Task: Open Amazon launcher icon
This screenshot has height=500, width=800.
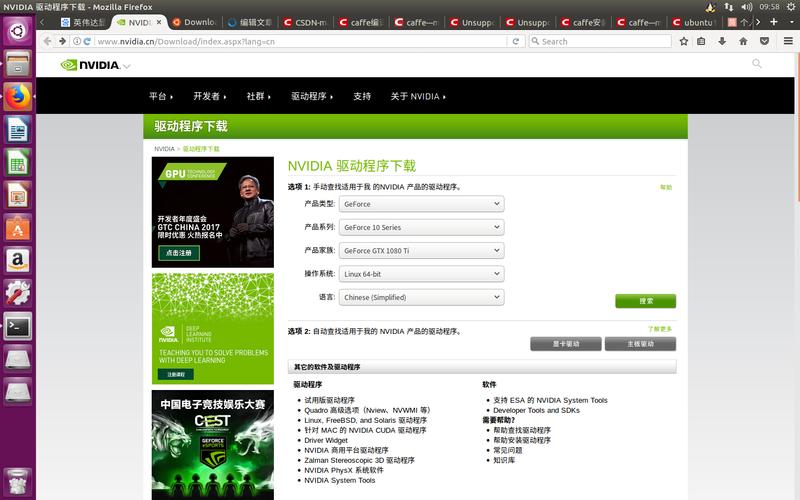Action: [18, 260]
